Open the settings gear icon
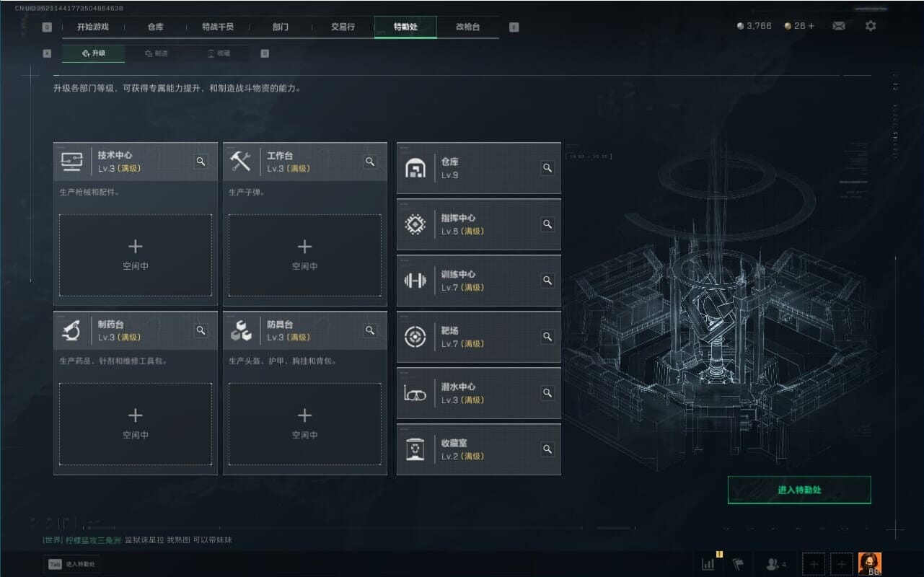This screenshot has width=924, height=577. pyautogui.click(x=871, y=26)
